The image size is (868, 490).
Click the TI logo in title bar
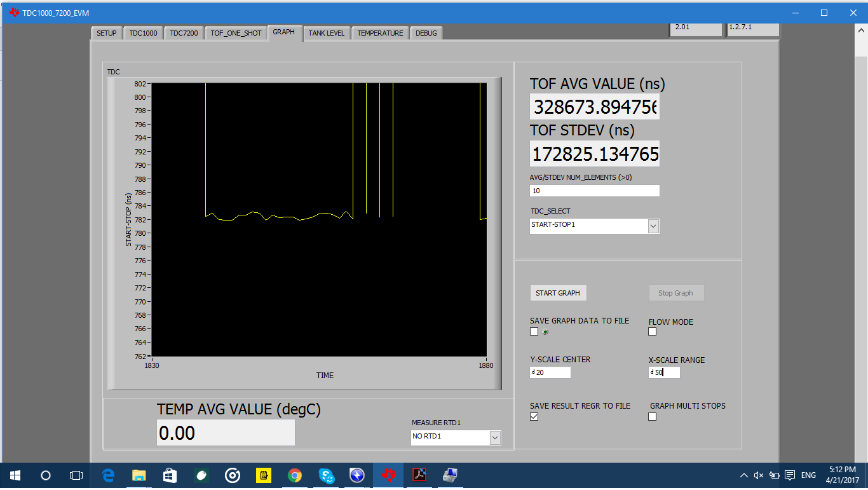click(13, 13)
